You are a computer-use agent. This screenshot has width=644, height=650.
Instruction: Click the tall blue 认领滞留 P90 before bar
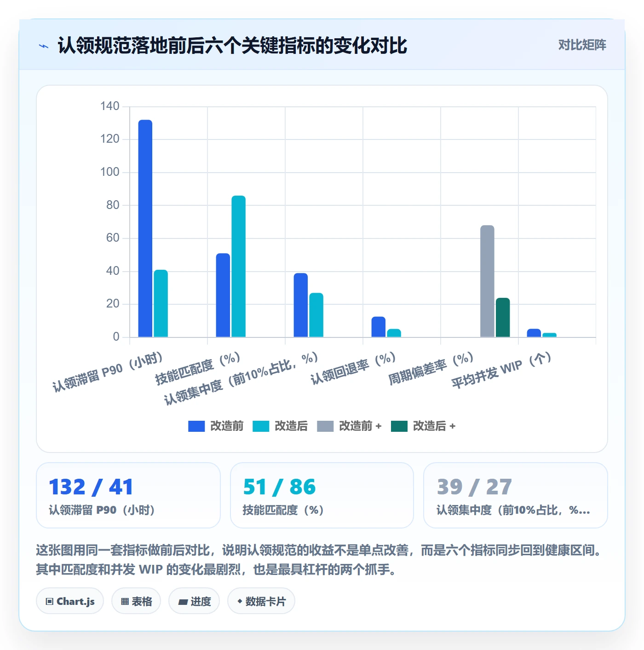(x=145, y=228)
